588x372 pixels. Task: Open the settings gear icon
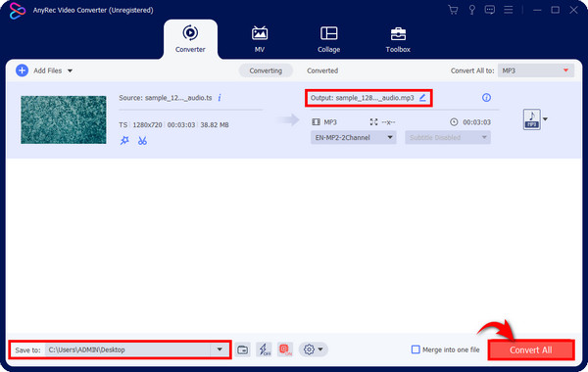click(x=309, y=349)
